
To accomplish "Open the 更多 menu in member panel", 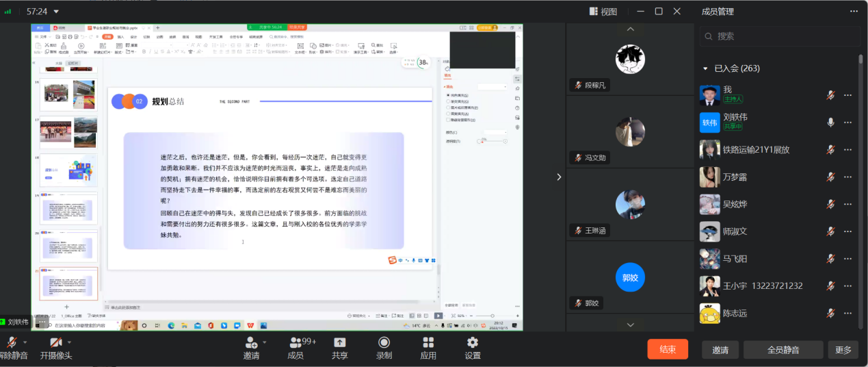I will click(843, 349).
